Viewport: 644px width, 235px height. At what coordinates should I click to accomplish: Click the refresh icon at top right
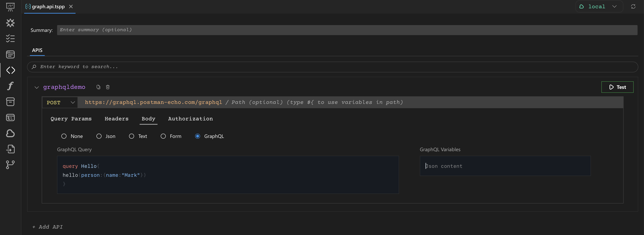point(633,7)
